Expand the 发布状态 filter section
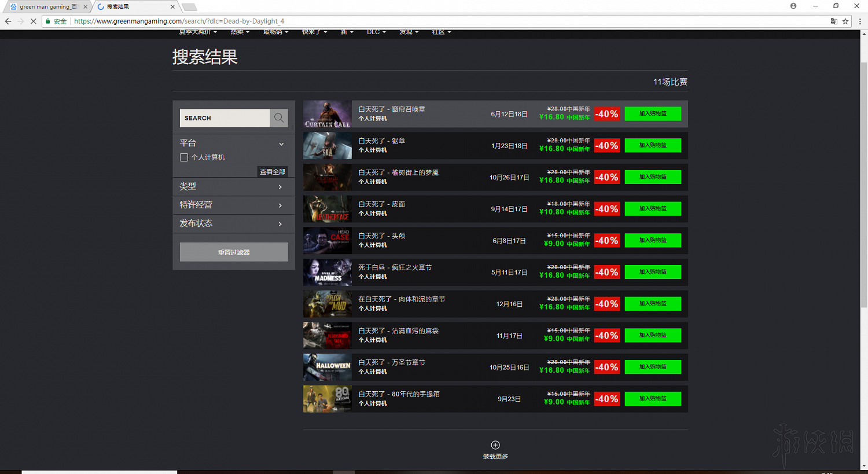 point(280,224)
